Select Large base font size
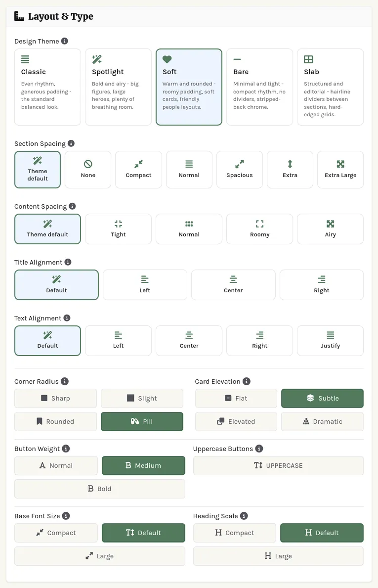The height and width of the screenshot is (588, 378). [100, 556]
